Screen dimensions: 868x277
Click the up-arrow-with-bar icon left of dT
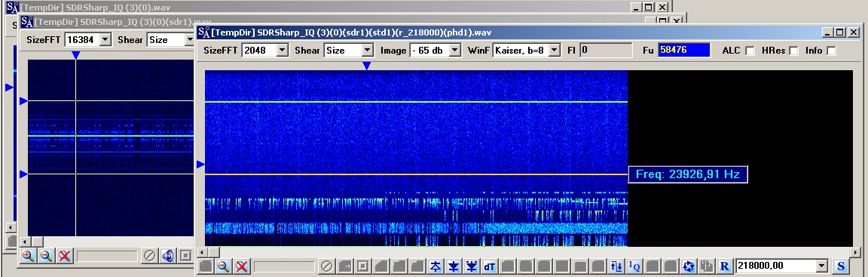coord(436,266)
